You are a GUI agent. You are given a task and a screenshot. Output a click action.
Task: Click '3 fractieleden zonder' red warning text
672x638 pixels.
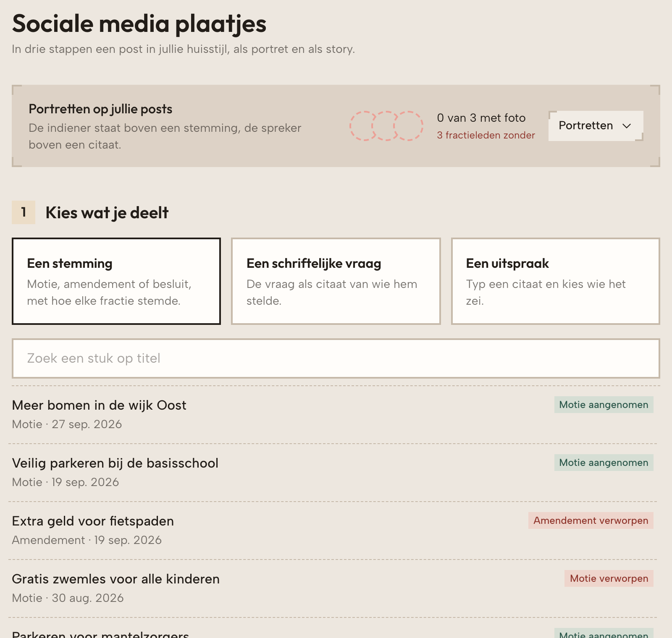pyautogui.click(x=486, y=135)
